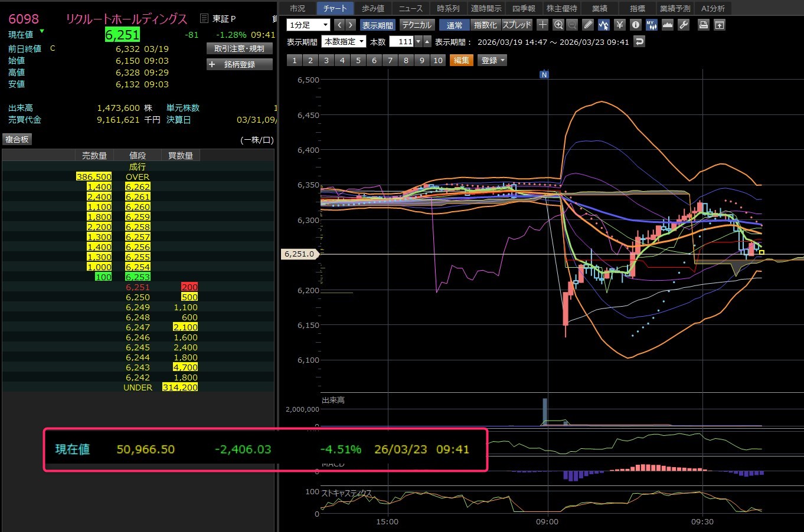The image size is (804, 532).
Task: Select the pencil drawing tool icon
Action: point(588,25)
